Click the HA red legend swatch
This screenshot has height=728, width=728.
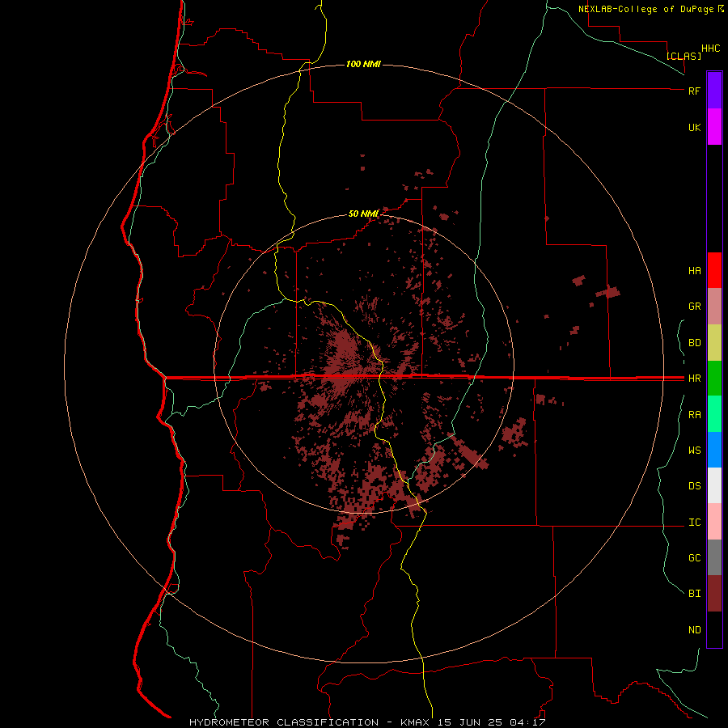[x=714, y=270]
